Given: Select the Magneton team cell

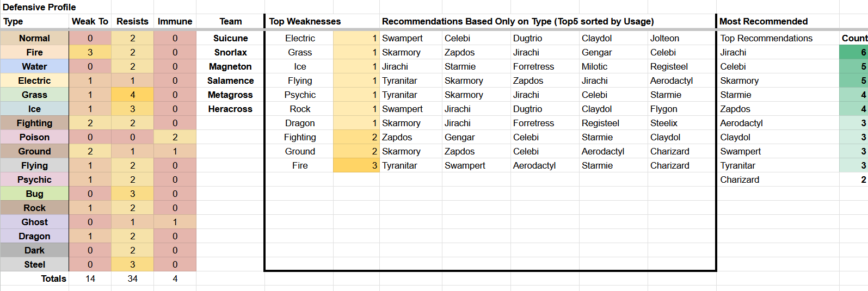Looking at the screenshot, I should 230,66.
